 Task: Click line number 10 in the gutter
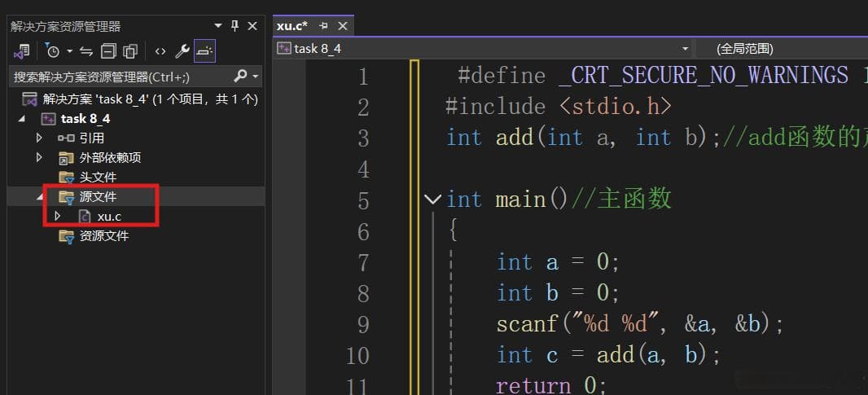coord(357,355)
